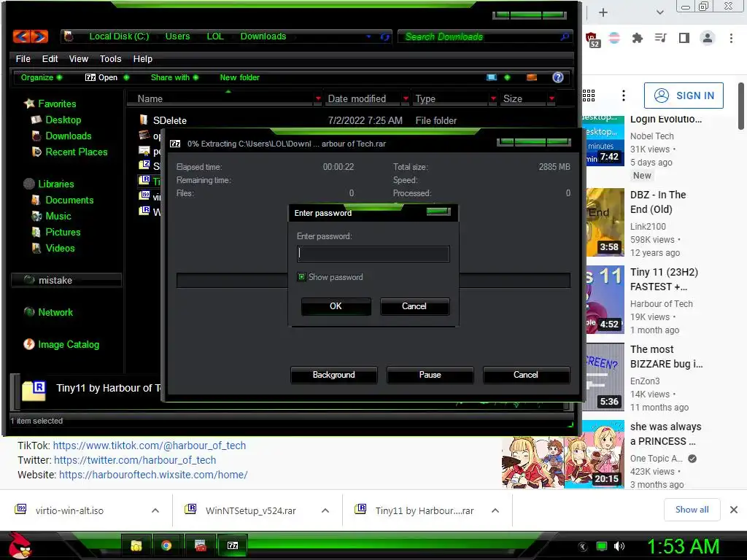
Task: Click the volume speaker tray icon
Action: [x=619, y=546]
